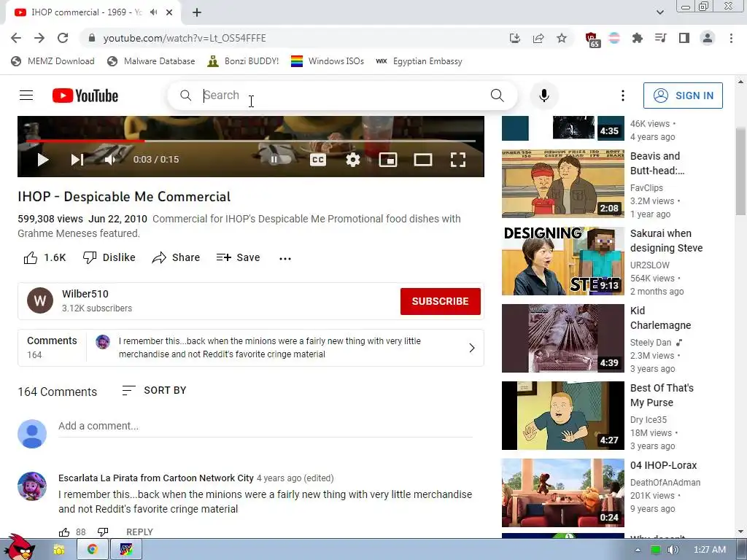Open Wilber510 channel name link
The height and width of the screenshot is (560, 747).
(x=85, y=294)
